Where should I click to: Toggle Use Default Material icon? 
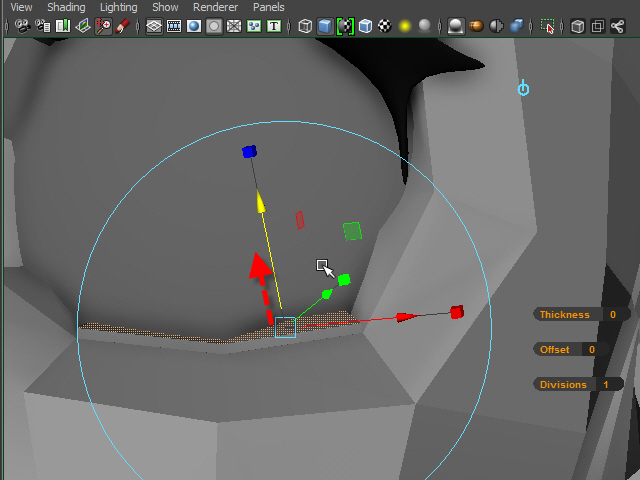coord(345,27)
